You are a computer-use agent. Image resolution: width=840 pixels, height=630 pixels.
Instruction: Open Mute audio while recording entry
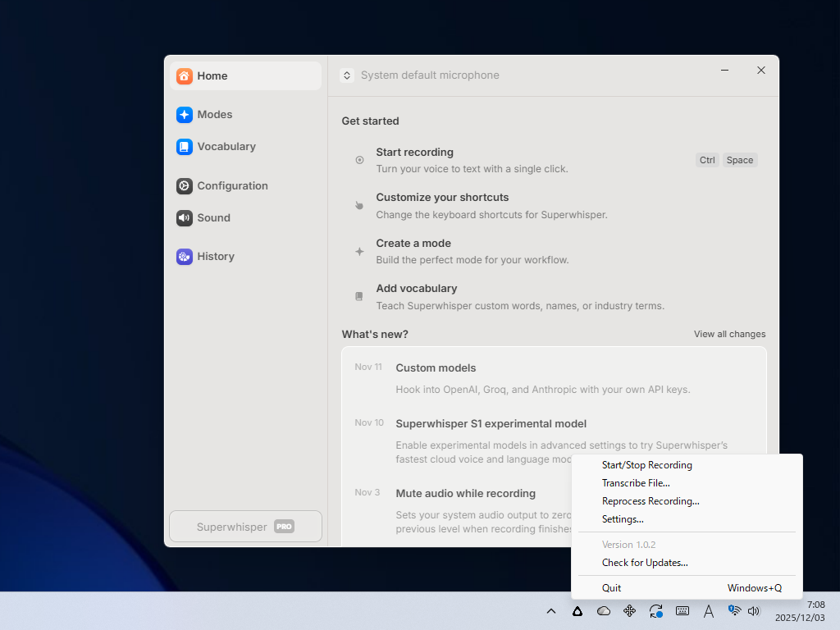[466, 493]
